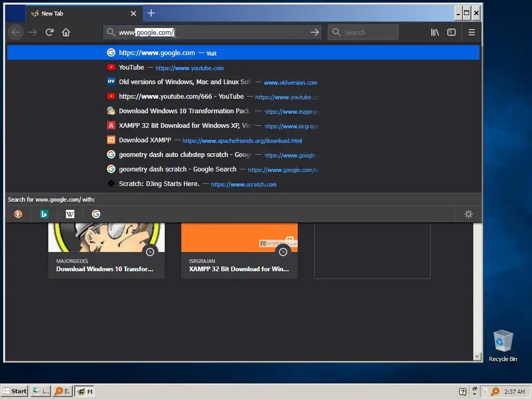Open the Recycle Bin desktop icon
Image resolution: width=532 pixels, height=399 pixels.
click(503, 345)
